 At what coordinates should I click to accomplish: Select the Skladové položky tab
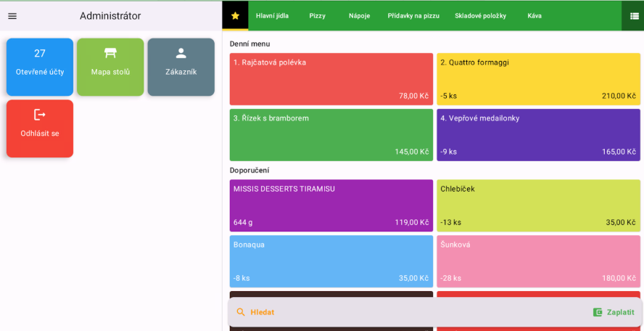tap(480, 16)
